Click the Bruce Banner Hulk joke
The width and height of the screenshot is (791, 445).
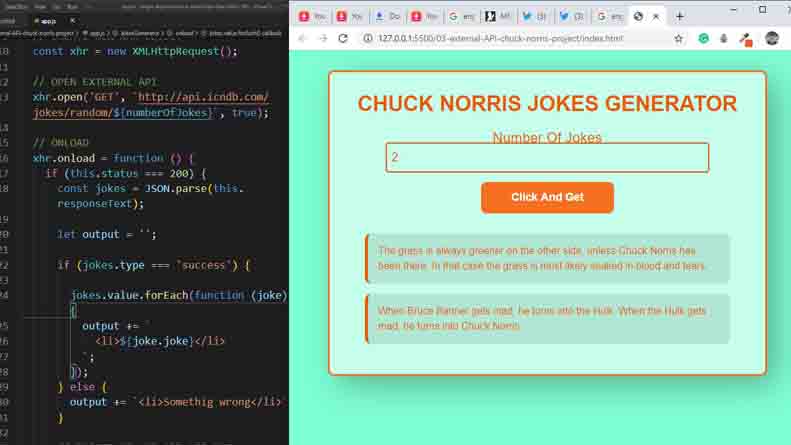click(x=547, y=318)
